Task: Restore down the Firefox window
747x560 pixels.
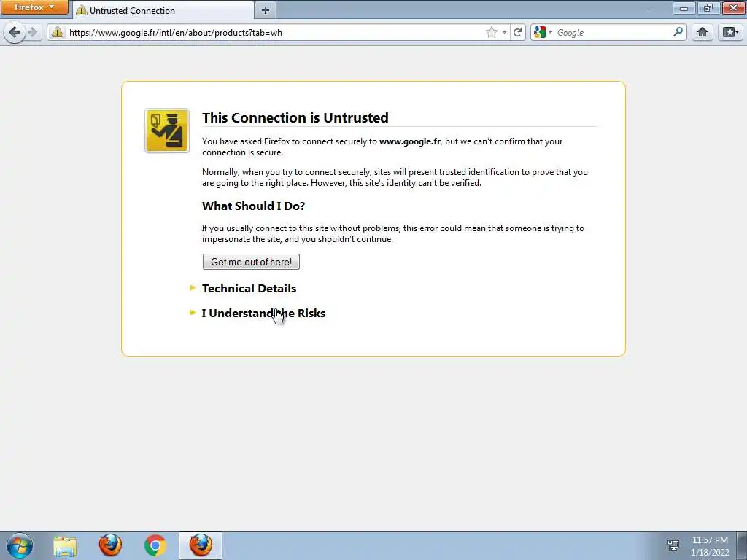Action: [x=708, y=7]
